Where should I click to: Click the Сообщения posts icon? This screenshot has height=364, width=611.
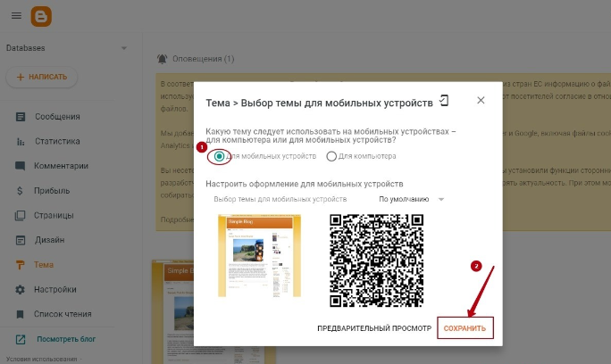pyautogui.click(x=21, y=117)
